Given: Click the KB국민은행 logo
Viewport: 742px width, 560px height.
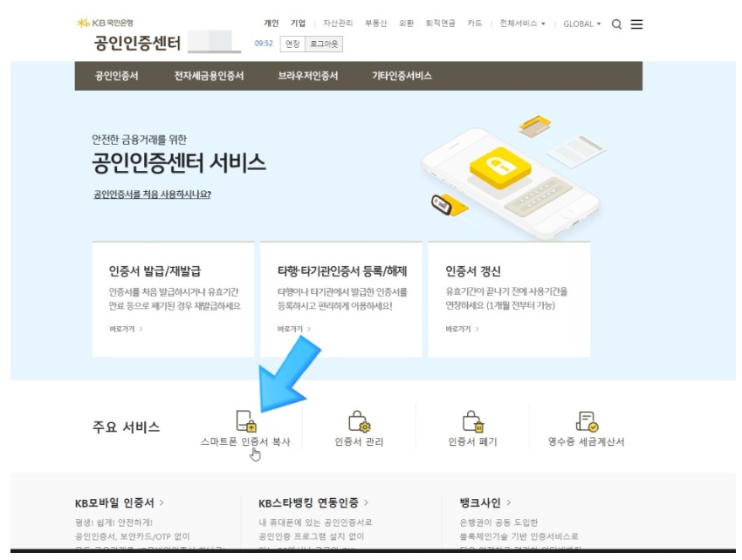Looking at the screenshot, I should [x=105, y=23].
